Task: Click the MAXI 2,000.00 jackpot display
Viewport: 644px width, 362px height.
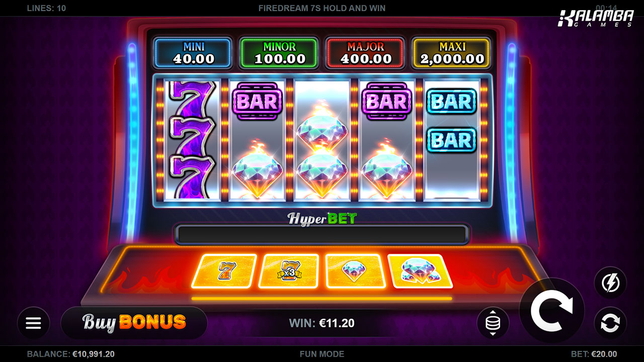Action: click(x=452, y=53)
